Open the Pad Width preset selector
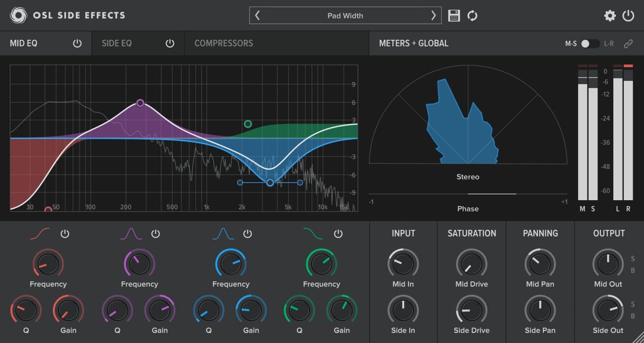The width and height of the screenshot is (644, 343). 345,15
